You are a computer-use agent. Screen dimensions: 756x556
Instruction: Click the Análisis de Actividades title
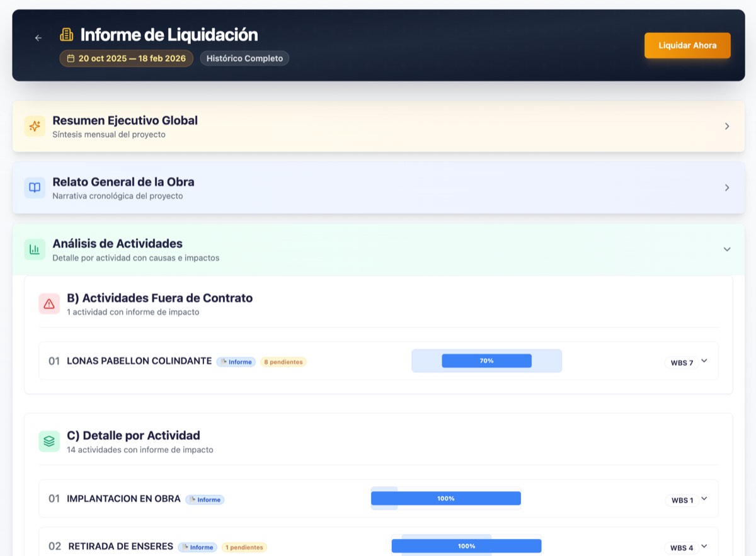117,244
